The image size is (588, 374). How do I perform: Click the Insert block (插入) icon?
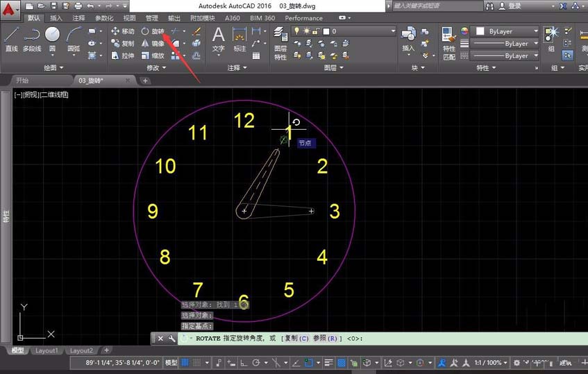[x=408, y=39]
